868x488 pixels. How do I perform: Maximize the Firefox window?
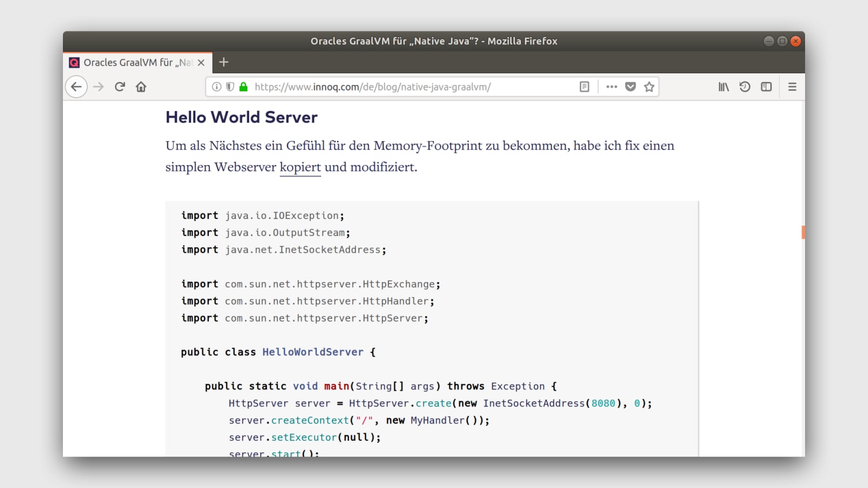(x=782, y=41)
